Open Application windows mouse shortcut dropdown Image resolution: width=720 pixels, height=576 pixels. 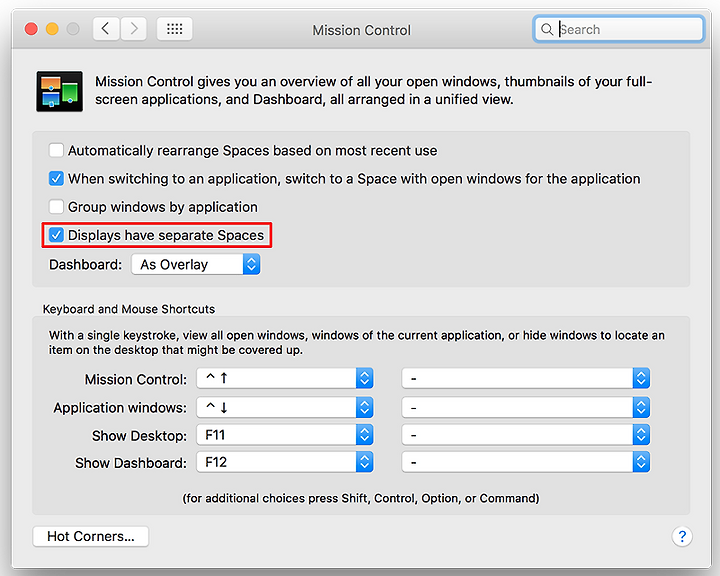tap(526, 407)
